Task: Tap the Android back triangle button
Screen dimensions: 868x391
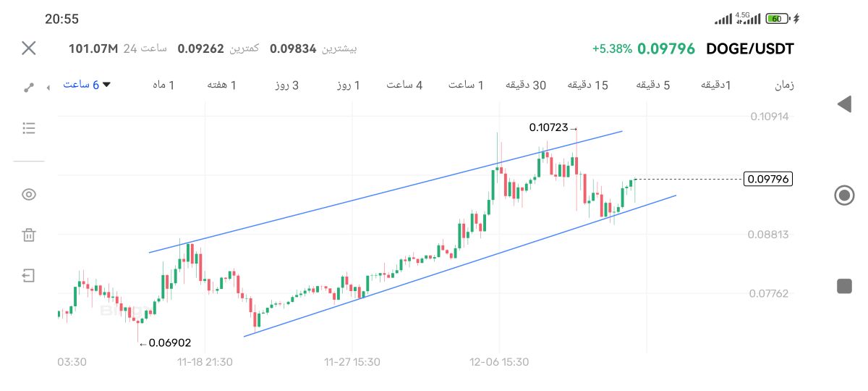Action: (x=843, y=104)
